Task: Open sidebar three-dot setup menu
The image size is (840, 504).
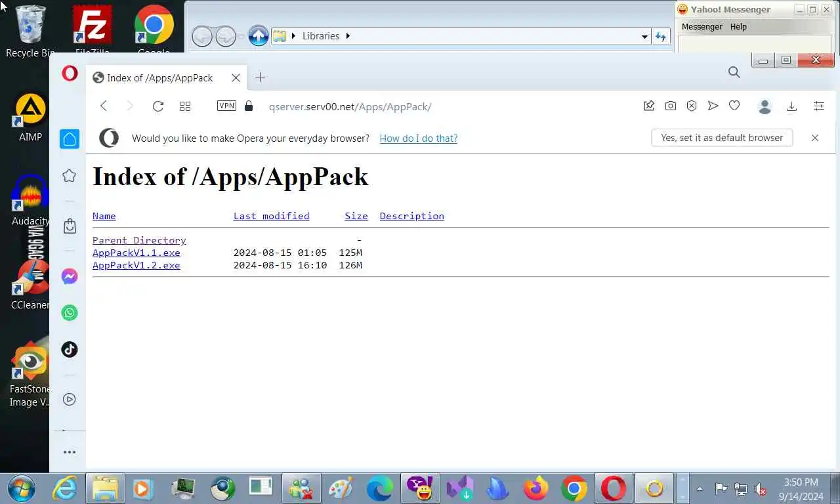Action: coord(70,452)
